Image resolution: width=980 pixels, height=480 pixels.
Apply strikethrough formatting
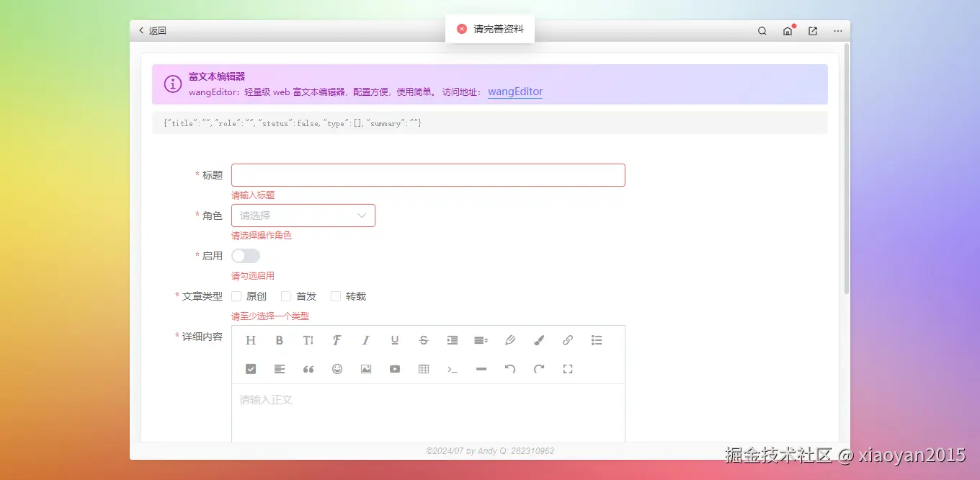click(x=423, y=339)
